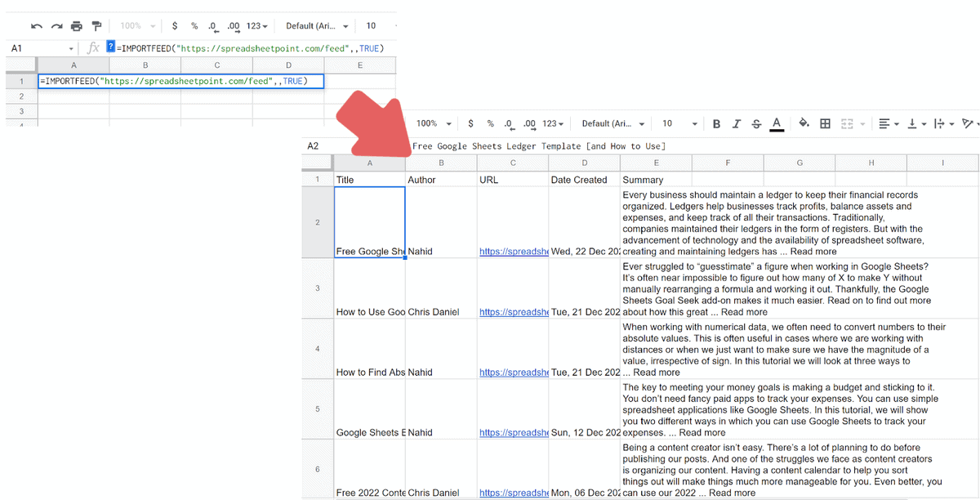
Task: Open the 100% zoom dropdown in the upper sheet
Action: 138,26
